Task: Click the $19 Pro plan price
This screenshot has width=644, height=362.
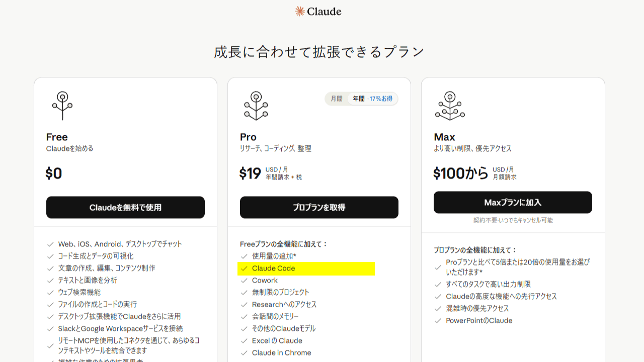Action: tap(250, 173)
